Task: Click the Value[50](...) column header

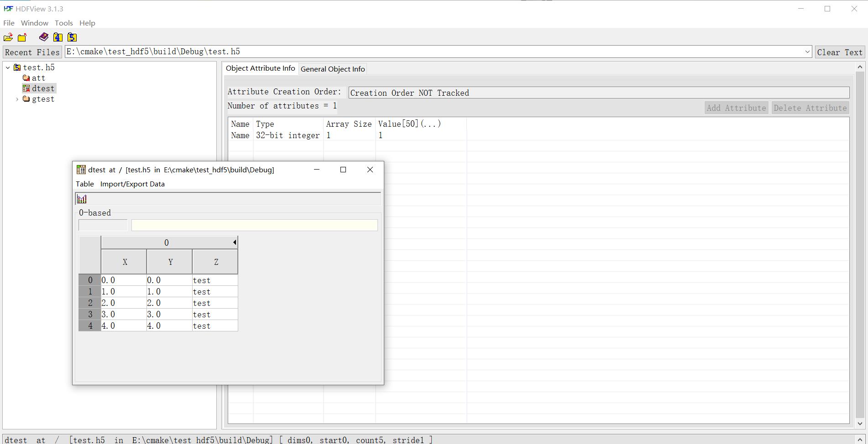Action: (x=421, y=124)
